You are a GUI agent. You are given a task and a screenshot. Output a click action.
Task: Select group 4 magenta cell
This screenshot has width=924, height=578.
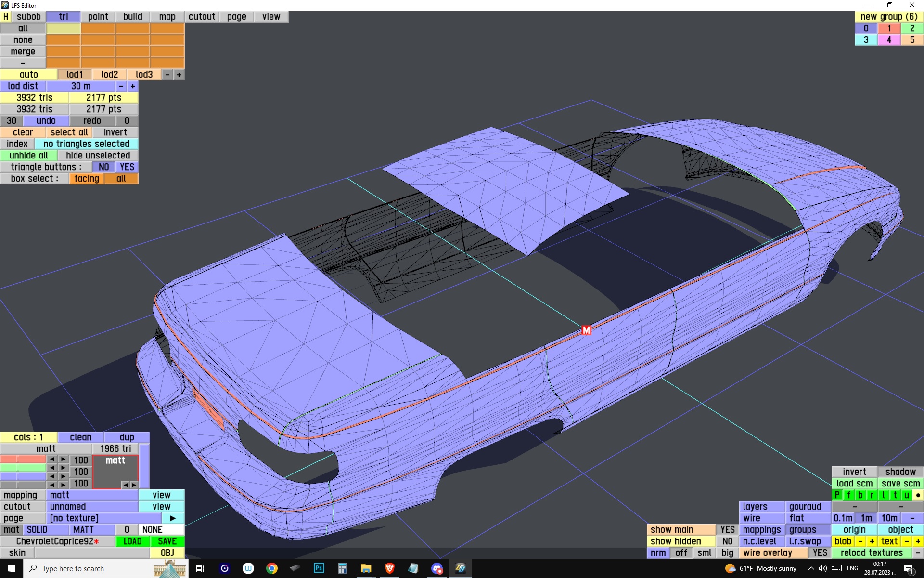pyautogui.click(x=889, y=39)
